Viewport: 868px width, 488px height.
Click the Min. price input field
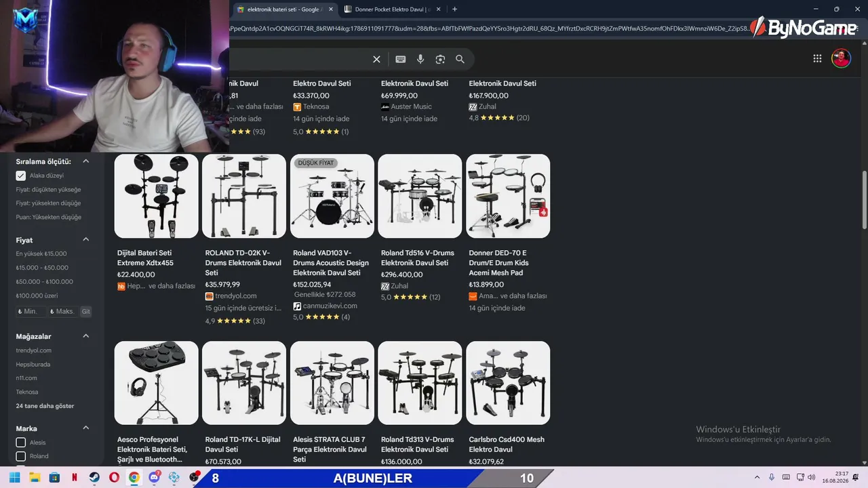click(x=31, y=312)
